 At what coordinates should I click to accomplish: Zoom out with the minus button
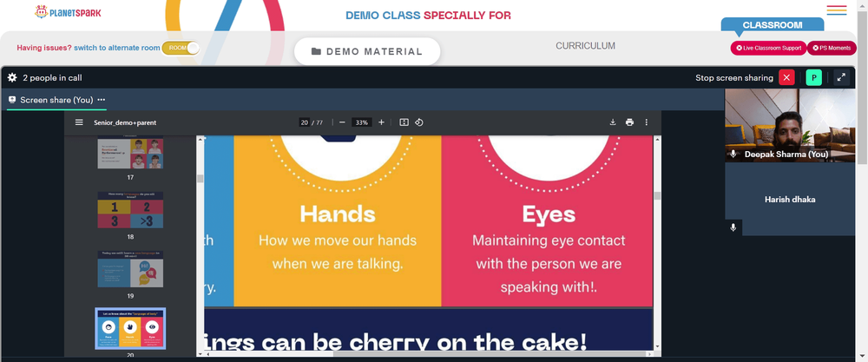342,122
